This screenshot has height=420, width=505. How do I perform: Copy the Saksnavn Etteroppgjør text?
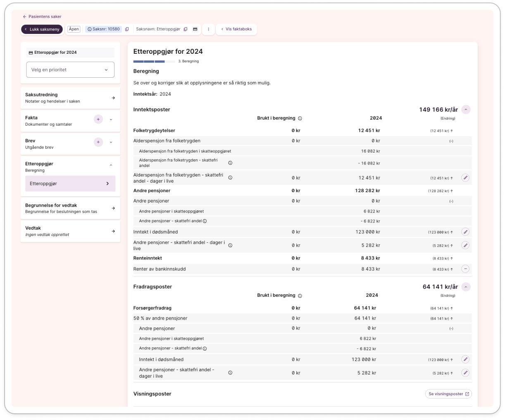[x=186, y=29]
